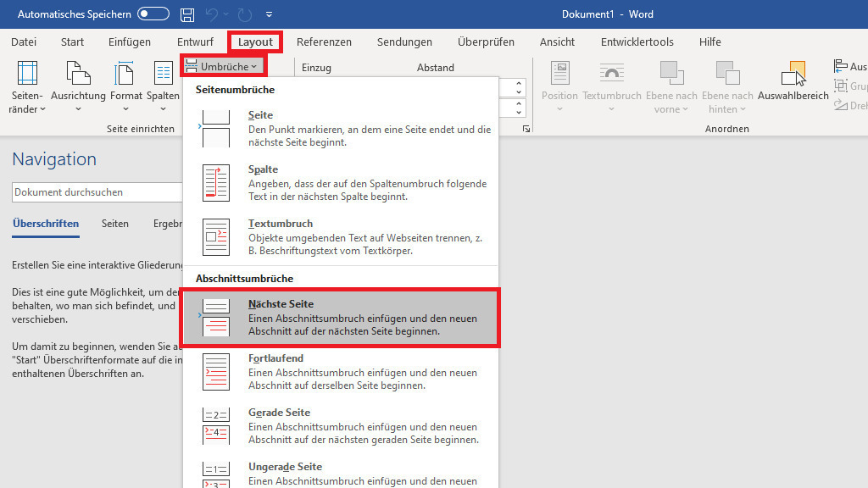Open the Seitenränder margins tool
Viewport: 868px width, 488px height.
click(28, 88)
